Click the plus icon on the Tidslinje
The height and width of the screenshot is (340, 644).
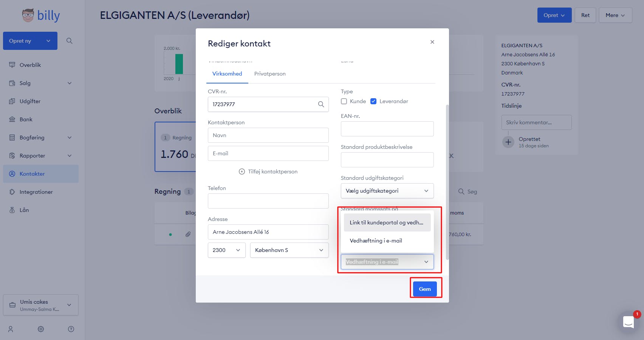508,142
